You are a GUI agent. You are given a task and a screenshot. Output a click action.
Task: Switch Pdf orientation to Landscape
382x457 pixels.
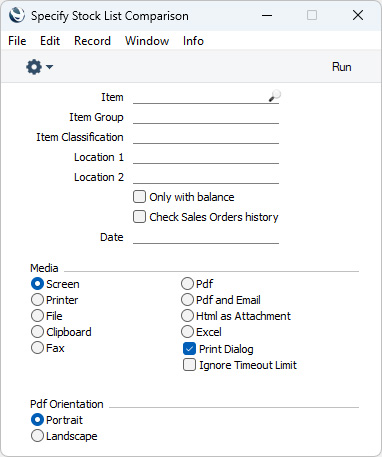coord(37,436)
